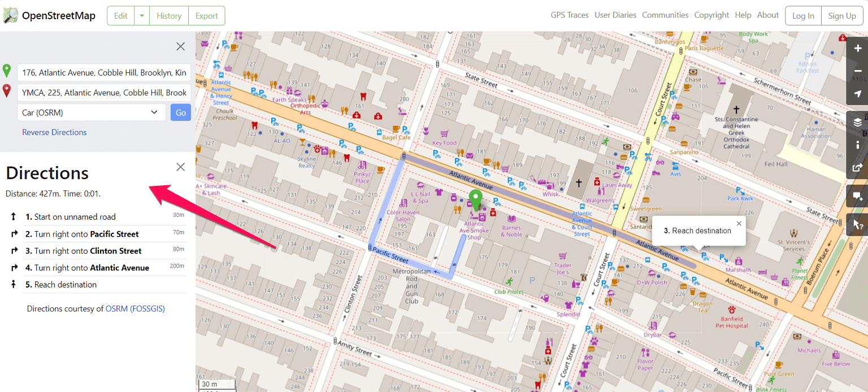Screen dimensions: 868x392
Task: Open the map key info icon
Action: 857,145
